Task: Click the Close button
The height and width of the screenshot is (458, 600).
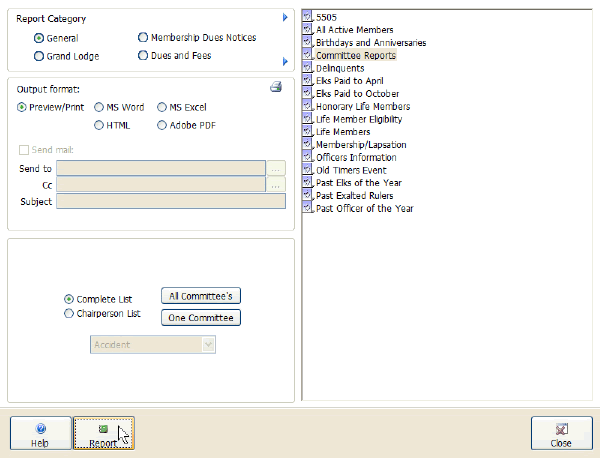Action: pos(560,434)
